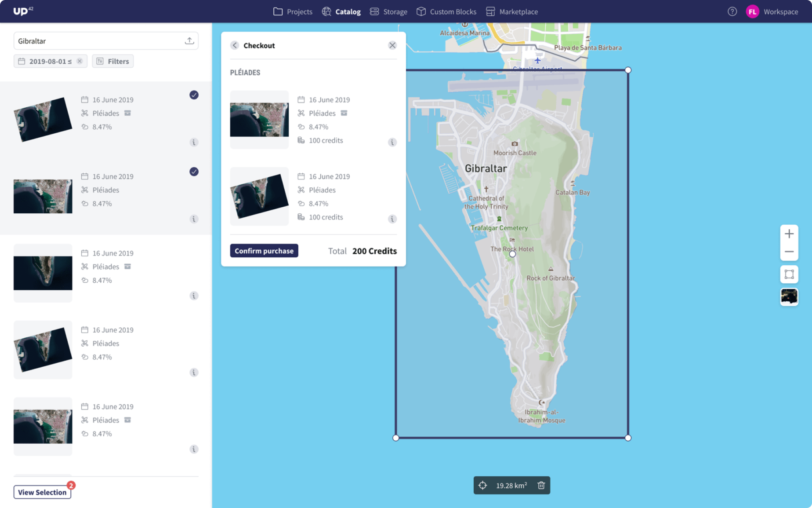
Task: Zoom in on the map
Action: pyautogui.click(x=789, y=234)
